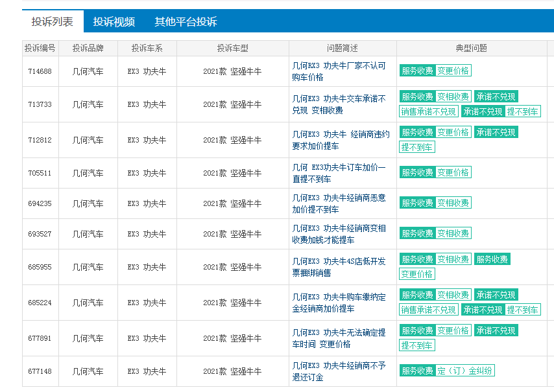Click 几何汽车 brand cell in row 677148
Screen dimensions: 554x392
point(88,371)
